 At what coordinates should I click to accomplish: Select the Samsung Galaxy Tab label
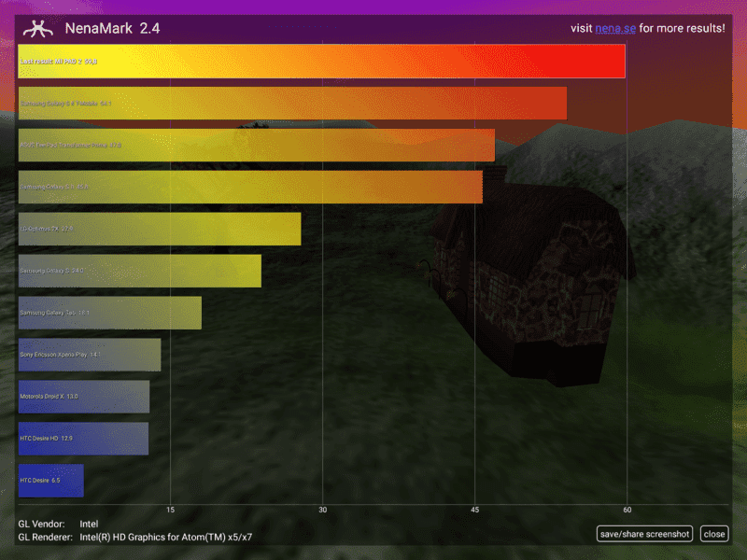[x=54, y=313]
